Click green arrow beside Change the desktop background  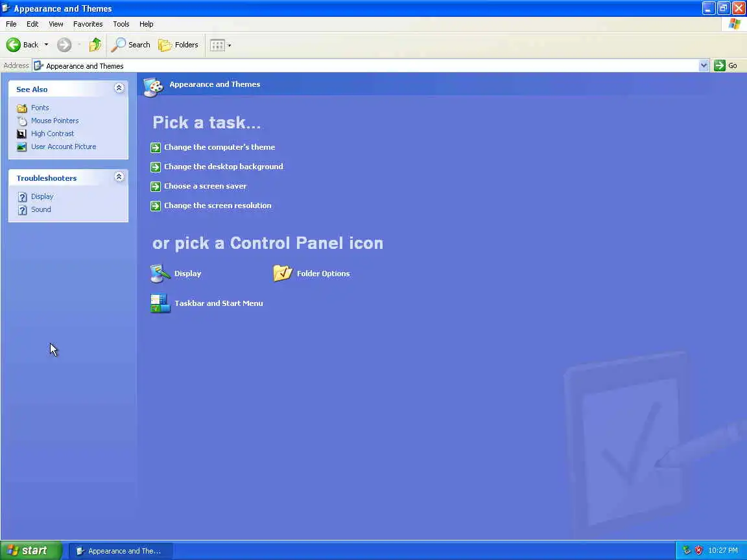[x=156, y=167]
